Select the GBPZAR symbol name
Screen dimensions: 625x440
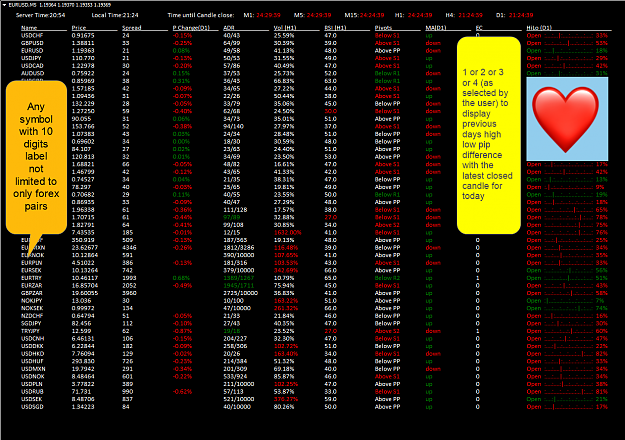click(x=31, y=293)
